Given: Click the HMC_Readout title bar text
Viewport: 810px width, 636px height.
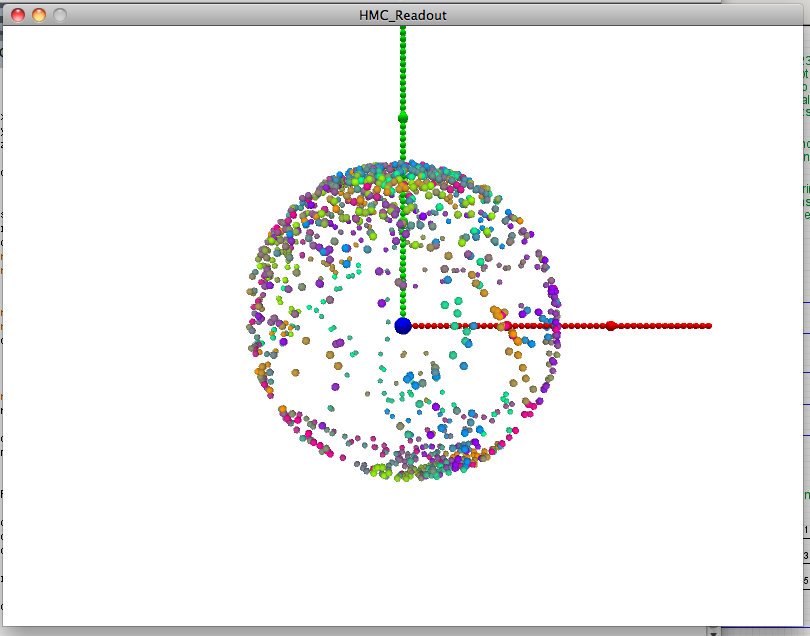Looking at the screenshot, I should tap(403, 15).
